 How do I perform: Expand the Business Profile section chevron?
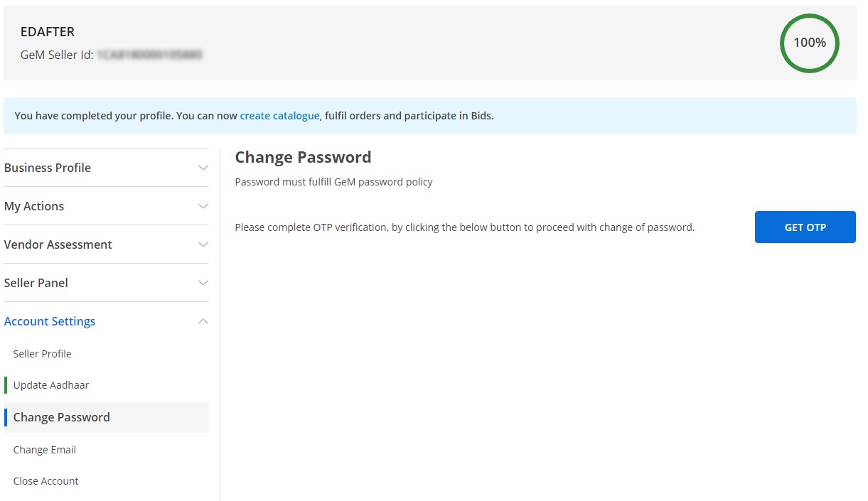(204, 167)
